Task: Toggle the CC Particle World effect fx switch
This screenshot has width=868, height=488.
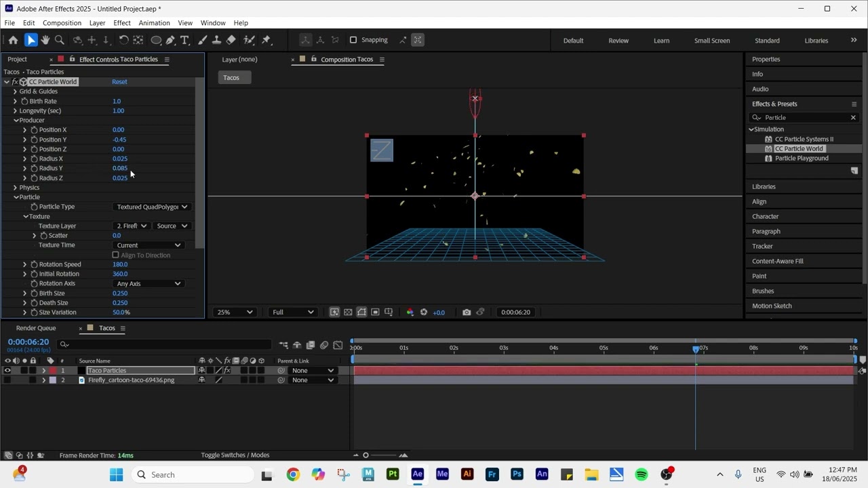Action: click(x=14, y=82)
